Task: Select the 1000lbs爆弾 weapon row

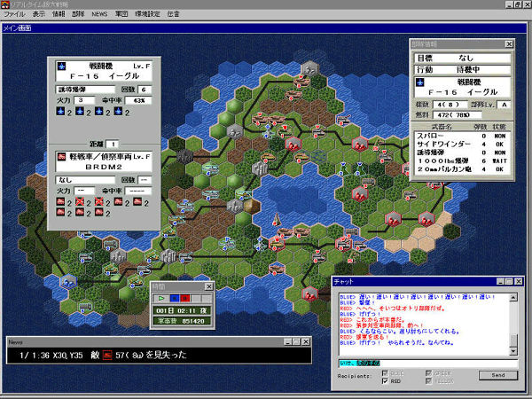Action: click(461, 160)
